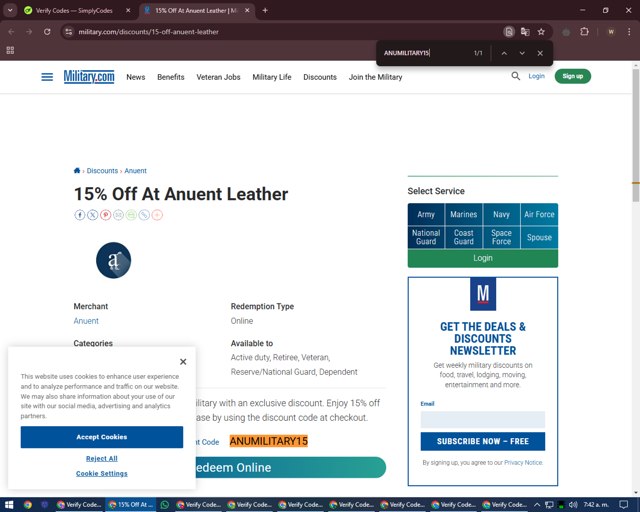
Task: Open the tab search dropdown arrow
Action: pos(10,11)
